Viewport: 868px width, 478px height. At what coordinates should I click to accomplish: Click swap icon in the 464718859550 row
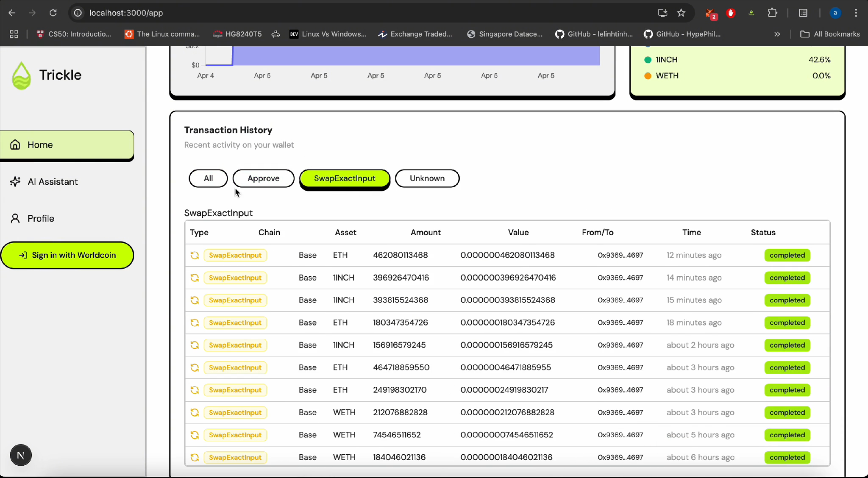tap(195, 367)
